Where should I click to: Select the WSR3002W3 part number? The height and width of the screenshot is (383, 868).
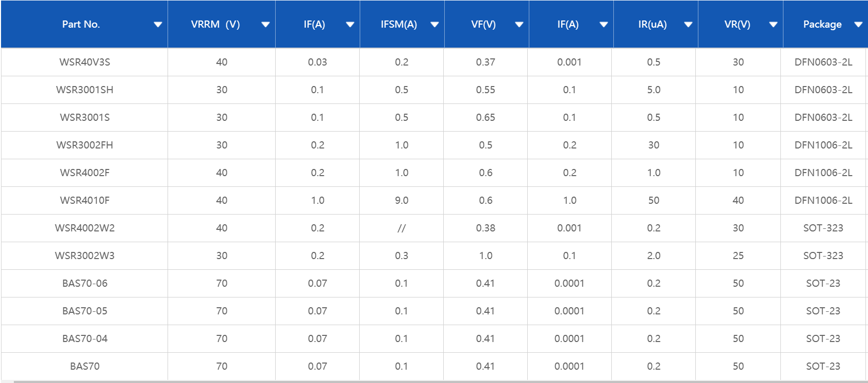(85, 256)
